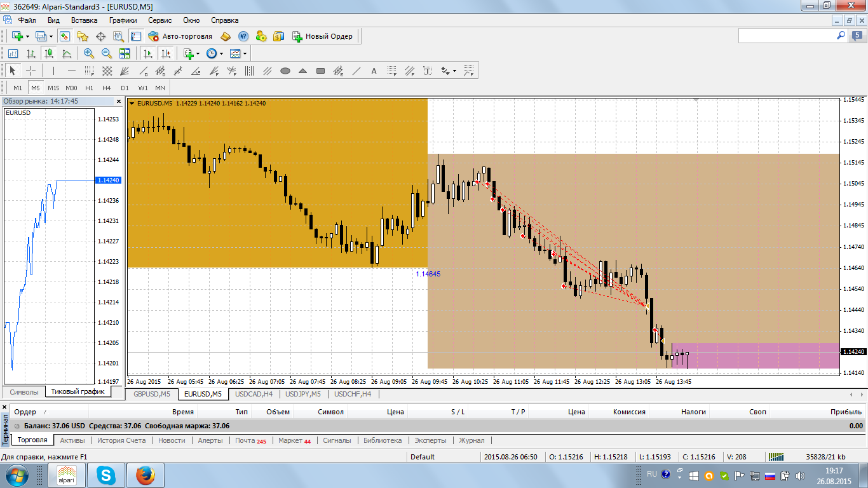Draw a horizontal line on the chart
The width and height of the screenshot is (868, 488).
71,71
